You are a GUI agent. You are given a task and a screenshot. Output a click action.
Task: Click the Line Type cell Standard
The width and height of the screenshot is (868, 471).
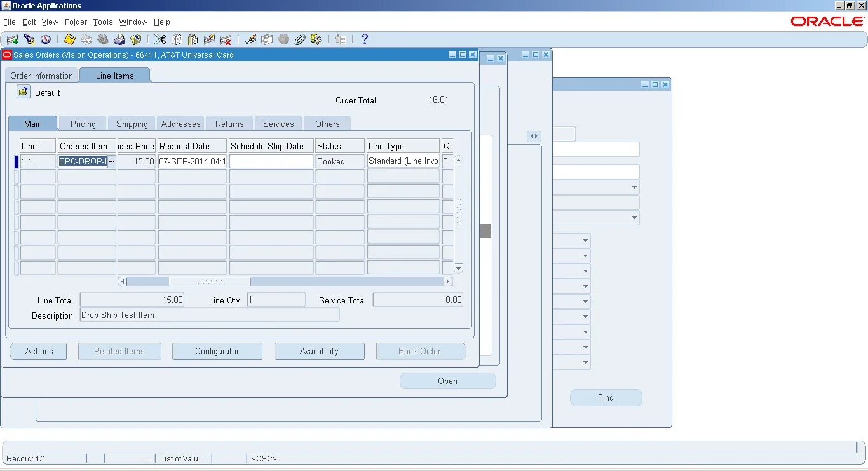pos(403,161)
